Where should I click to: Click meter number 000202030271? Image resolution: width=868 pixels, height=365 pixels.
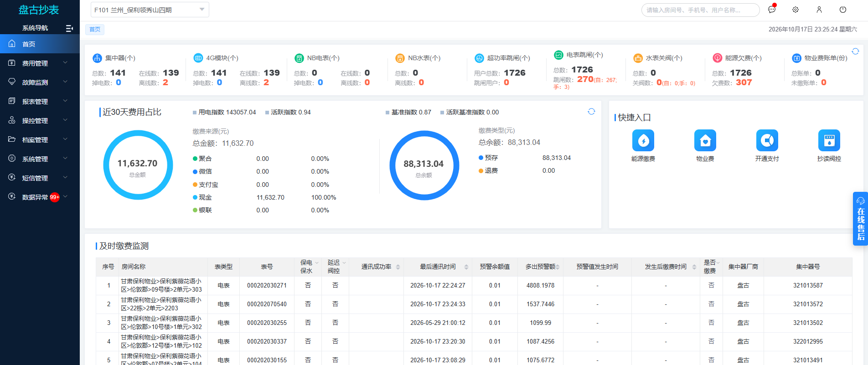coord(267,286)
